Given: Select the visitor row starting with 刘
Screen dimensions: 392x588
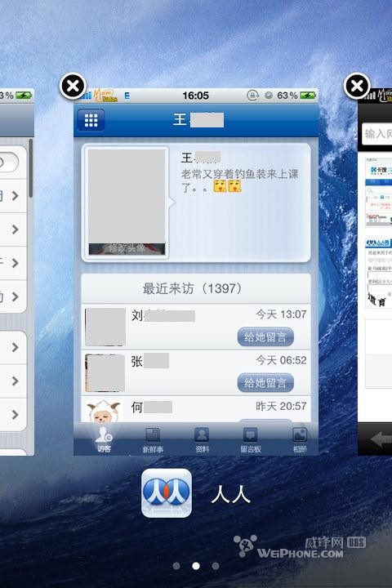Looking at the screenshot, I should [196, 327].
